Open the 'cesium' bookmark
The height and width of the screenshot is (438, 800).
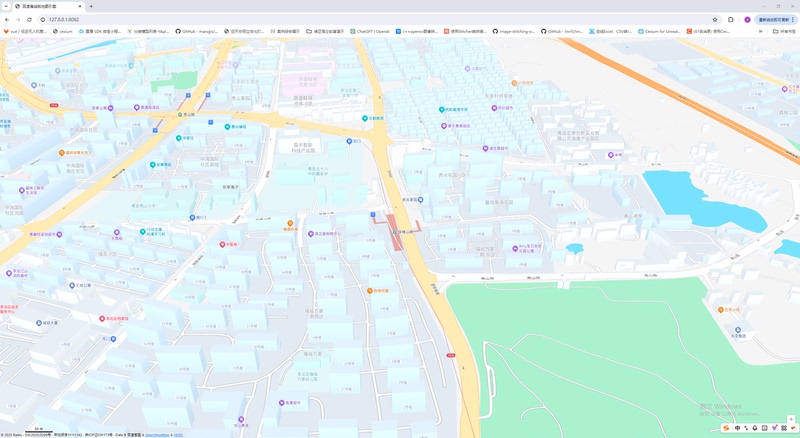click(x=63, y=31)
